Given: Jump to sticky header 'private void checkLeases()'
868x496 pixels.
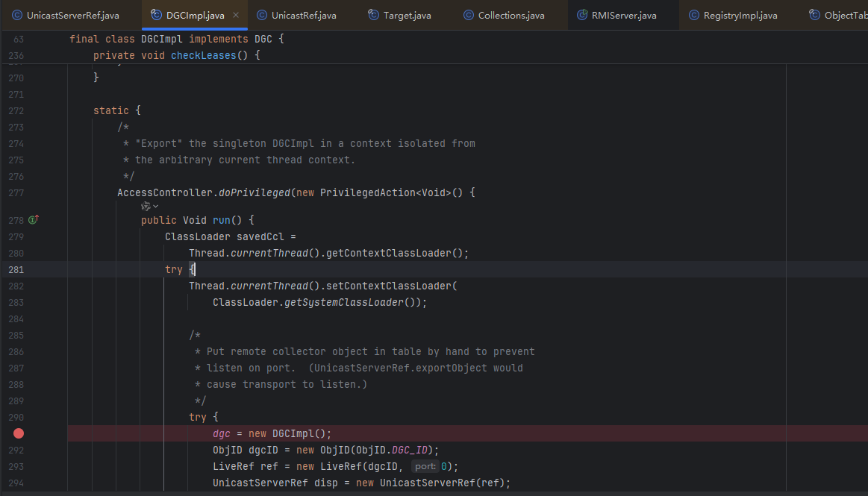Looking at the screenshot, I should click(x=176, y=55).
